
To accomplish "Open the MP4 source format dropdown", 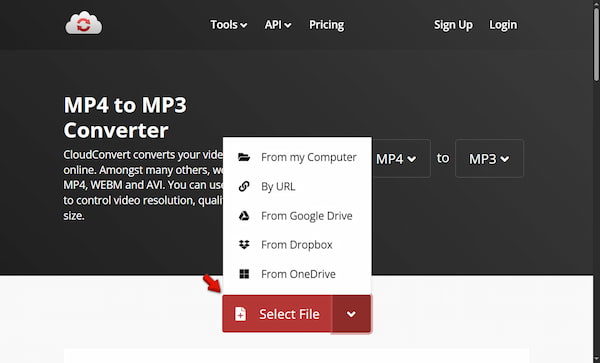I will tap(401, 158).
